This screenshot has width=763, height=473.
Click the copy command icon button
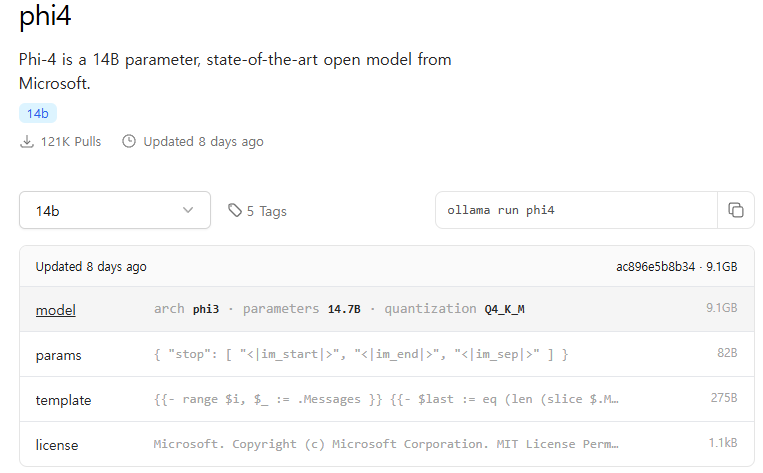[736, 210]
